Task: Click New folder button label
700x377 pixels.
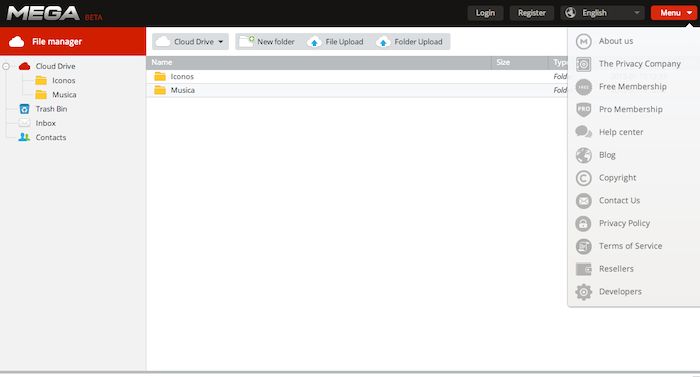Action: click(x=276, y=42)
